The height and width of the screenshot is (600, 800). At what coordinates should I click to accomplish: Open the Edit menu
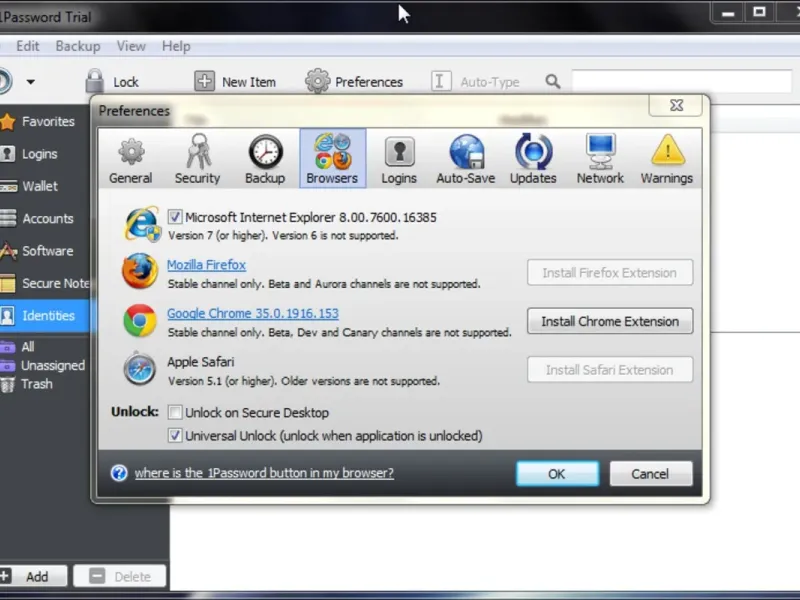28,46
